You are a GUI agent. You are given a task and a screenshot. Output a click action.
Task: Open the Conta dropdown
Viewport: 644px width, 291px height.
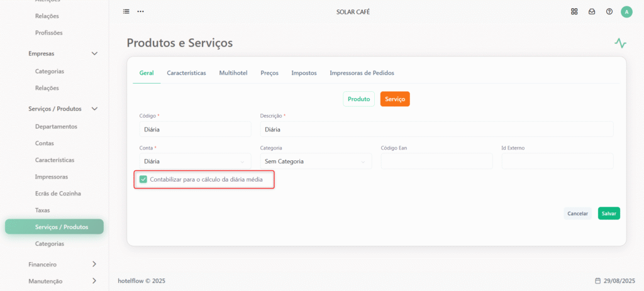point(195,162)
